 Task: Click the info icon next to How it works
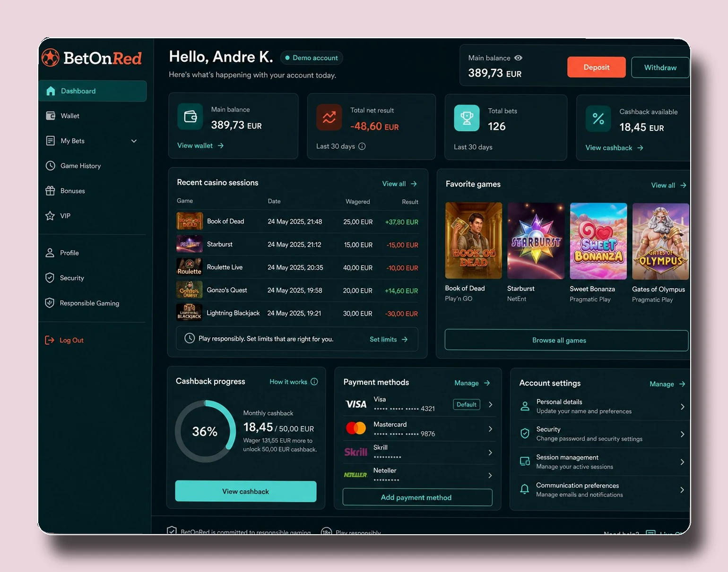coord(314,382)
